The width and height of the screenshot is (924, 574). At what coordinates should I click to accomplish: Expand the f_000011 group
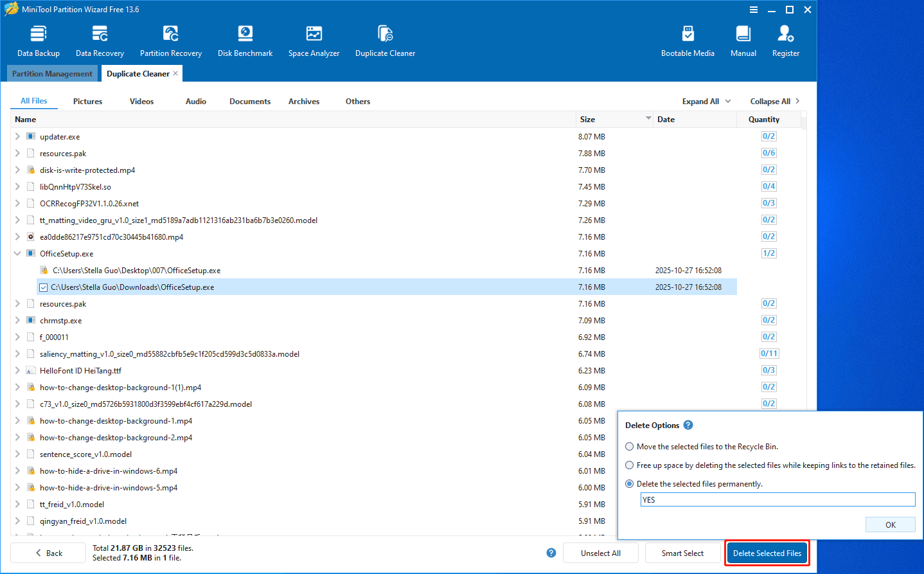point(17,337)
